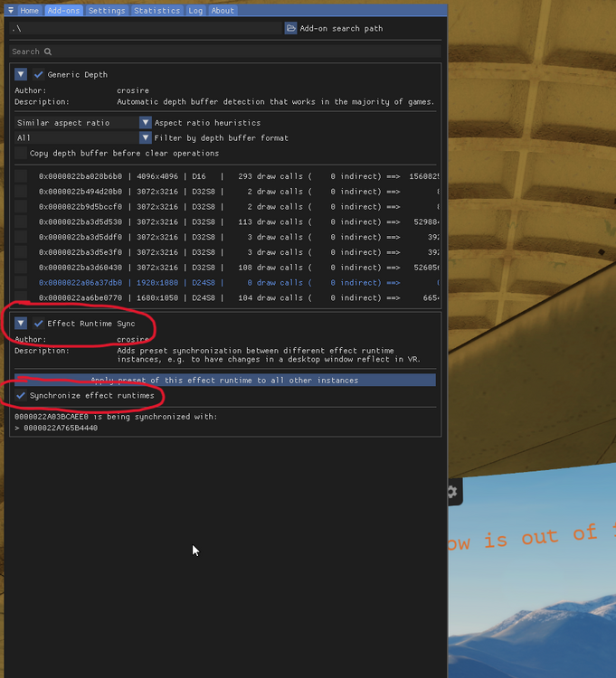Viewport: 616px width, 678px height.
Task: Uncheck Synchronize effect runtimes
Action: [x=21, y=395]
